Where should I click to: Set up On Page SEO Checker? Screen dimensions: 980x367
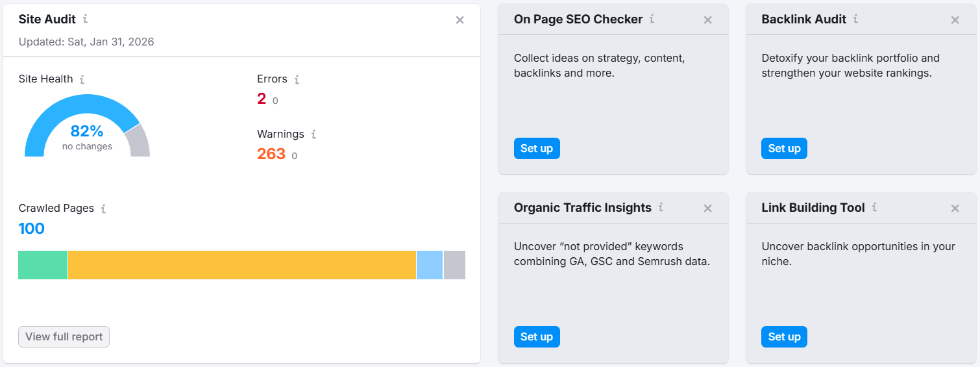coord(537,148)
